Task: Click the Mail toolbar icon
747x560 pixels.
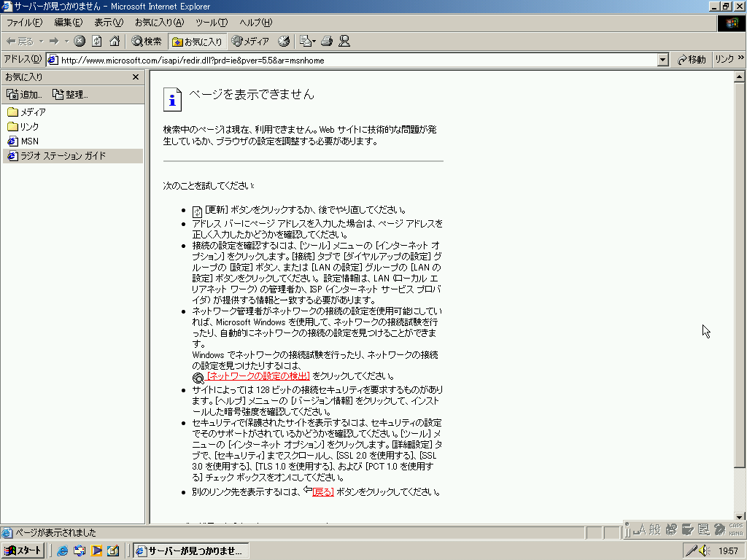Action: click(305, 42)
